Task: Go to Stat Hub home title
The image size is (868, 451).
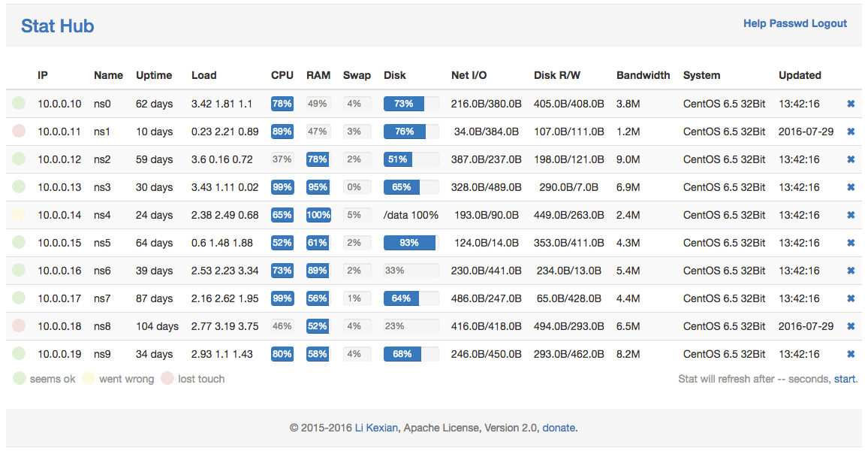Action: pyautogui.click(x=57, y=26)
